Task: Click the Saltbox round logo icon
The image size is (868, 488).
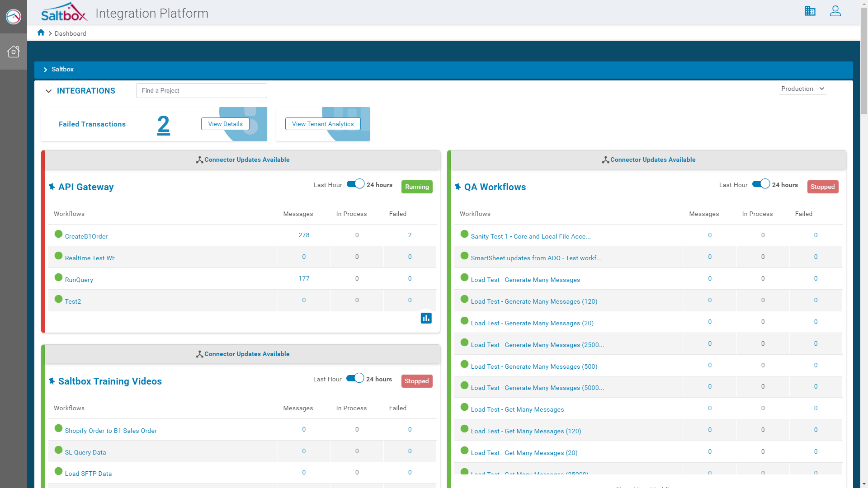Action: 14,17
